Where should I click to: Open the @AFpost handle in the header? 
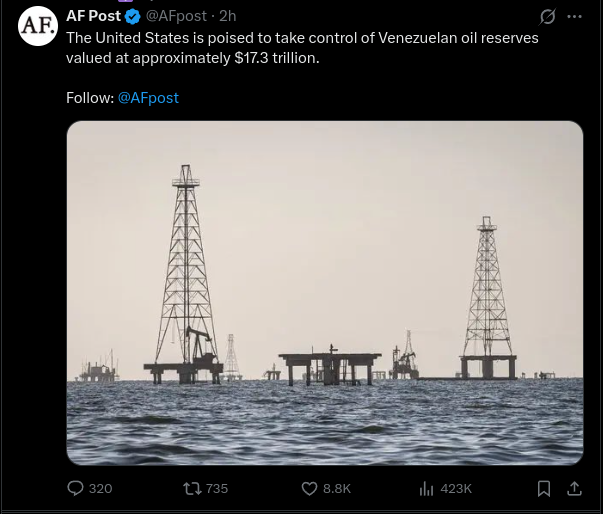coord(178,17)
